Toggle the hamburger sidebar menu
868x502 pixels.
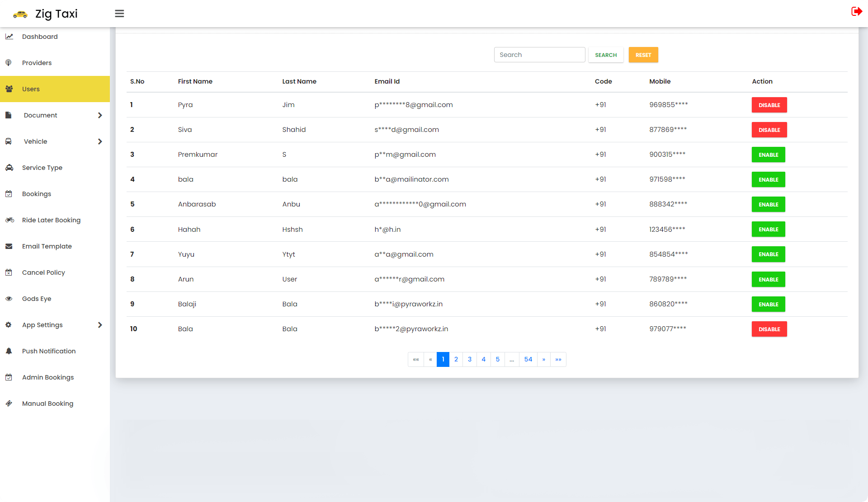pos(119,14)
